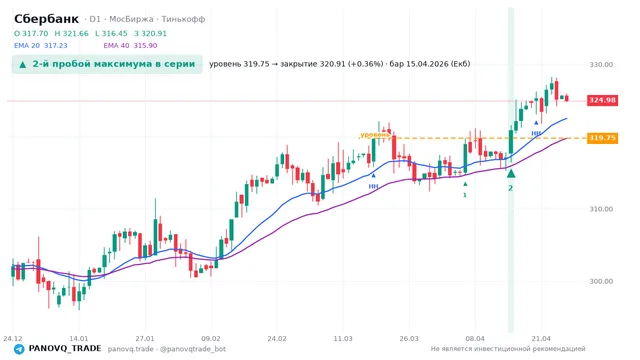Image resolution: width=640 pixels, height=360 pixels.
Task: Click the date label 21.04
Action: coord(541,338)
